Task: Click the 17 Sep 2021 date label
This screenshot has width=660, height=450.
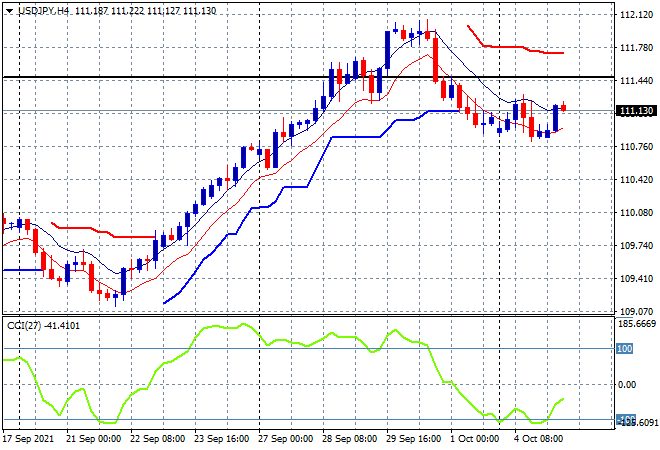Action: (x=29, y=439)
